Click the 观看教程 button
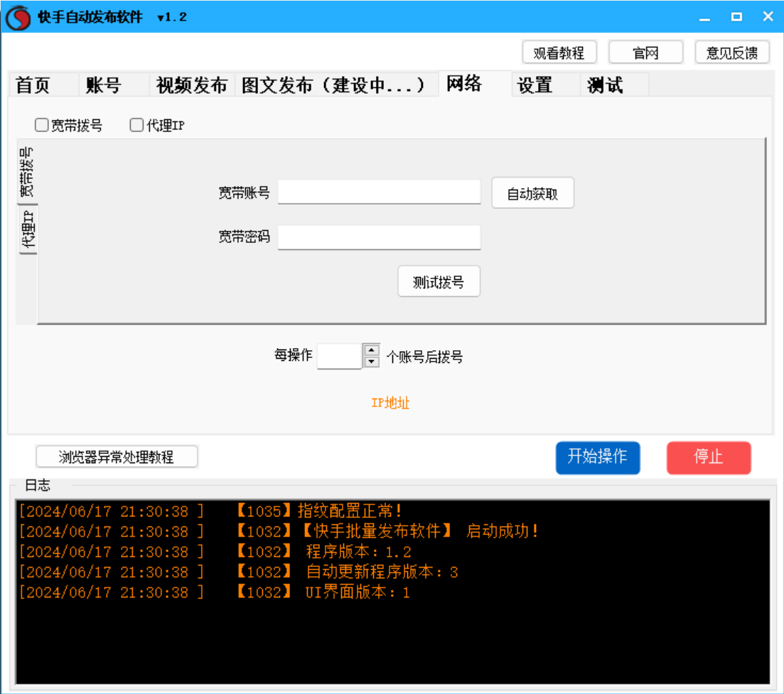This screenshot has width=784, height=694. [559, 53]
